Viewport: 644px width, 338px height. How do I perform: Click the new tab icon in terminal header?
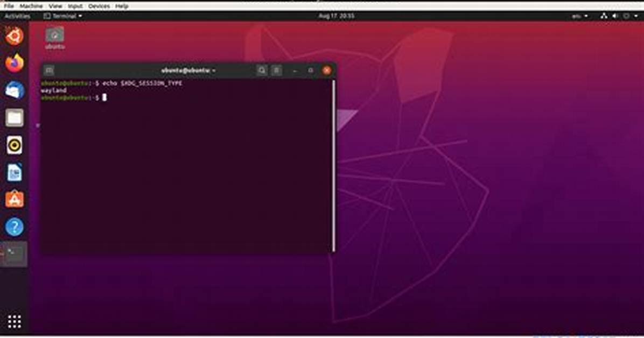(49, 70)
